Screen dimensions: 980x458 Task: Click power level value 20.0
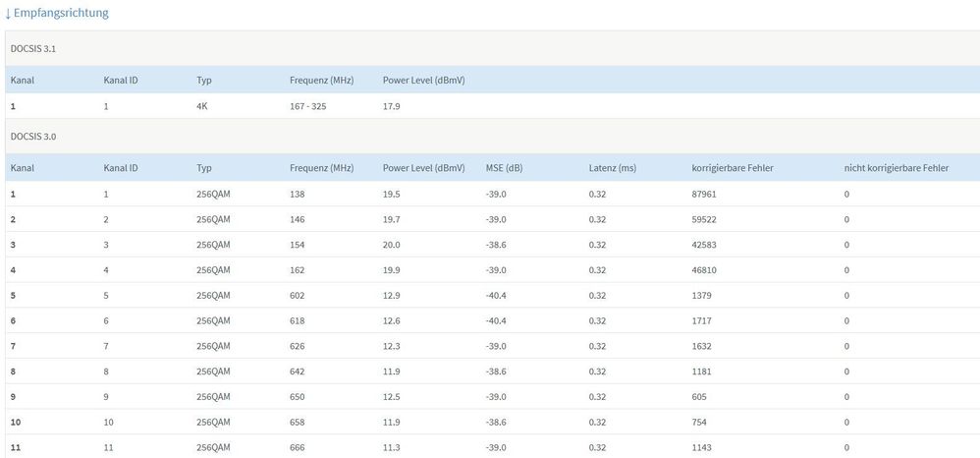pos(391,245)
